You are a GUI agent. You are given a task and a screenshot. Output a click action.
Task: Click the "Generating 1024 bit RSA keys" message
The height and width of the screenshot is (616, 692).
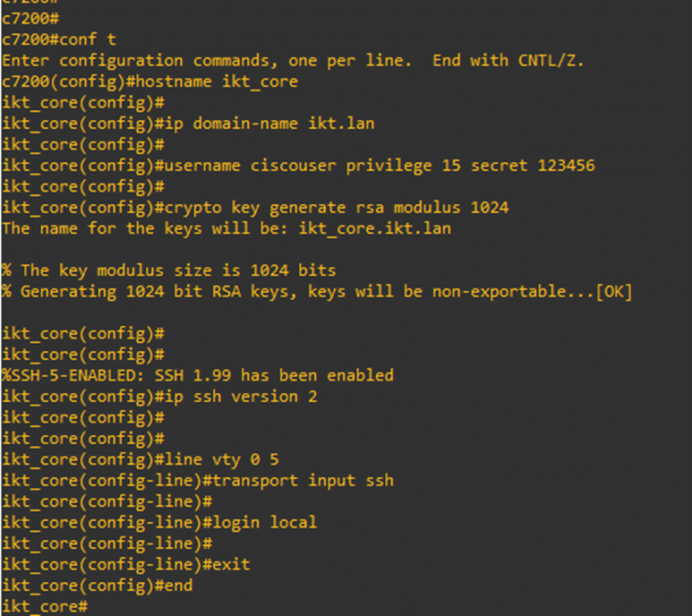point(224,292)
